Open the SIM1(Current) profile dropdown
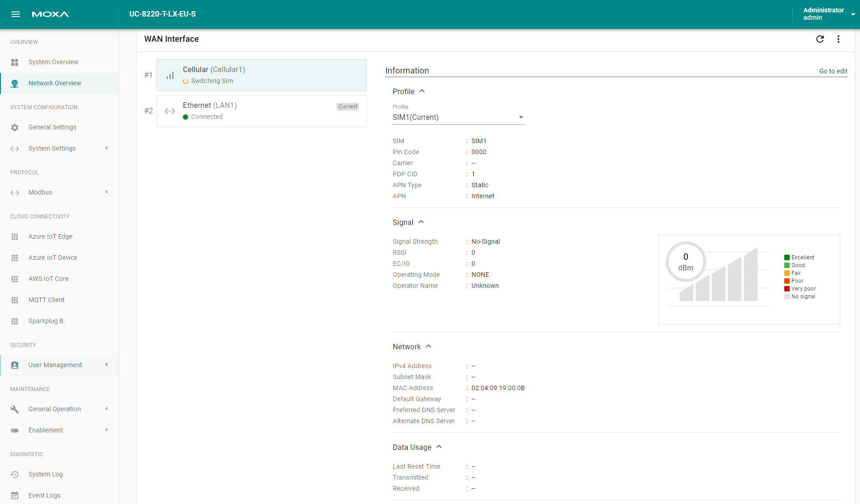Screen dimensions: 860x504 tap(459, 118)
